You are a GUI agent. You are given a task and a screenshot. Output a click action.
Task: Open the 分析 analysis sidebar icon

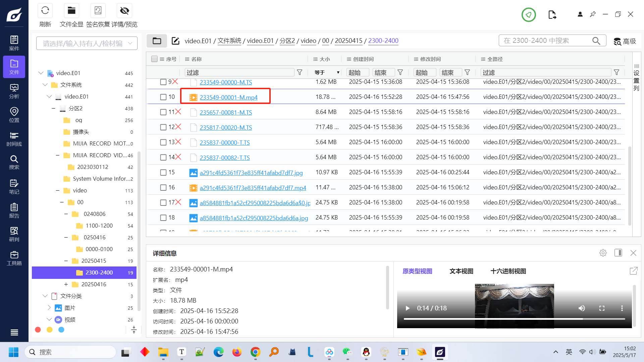14,91
